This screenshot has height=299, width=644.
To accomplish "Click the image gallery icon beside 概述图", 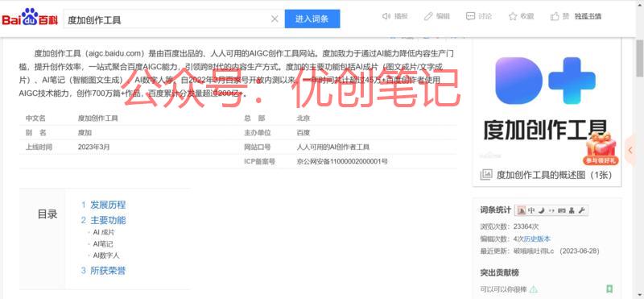I will [486, 174].
